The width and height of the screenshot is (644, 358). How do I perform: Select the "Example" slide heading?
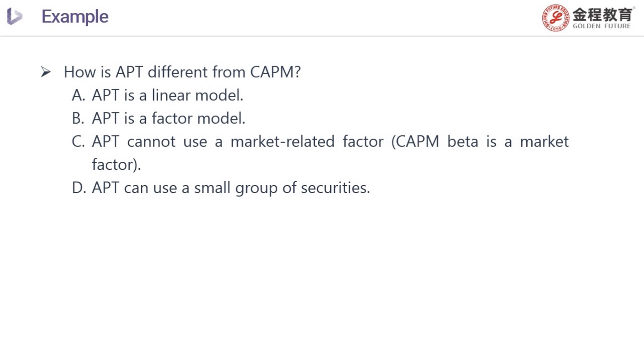click(75, 17)
